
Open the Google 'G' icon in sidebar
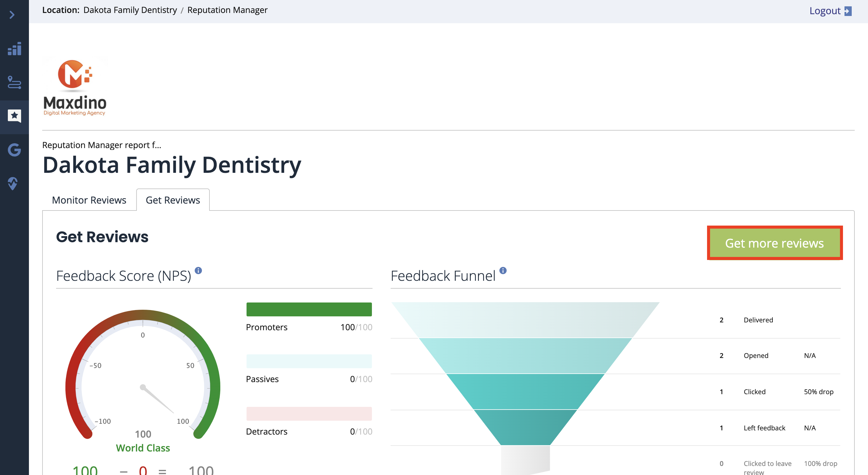14,150
